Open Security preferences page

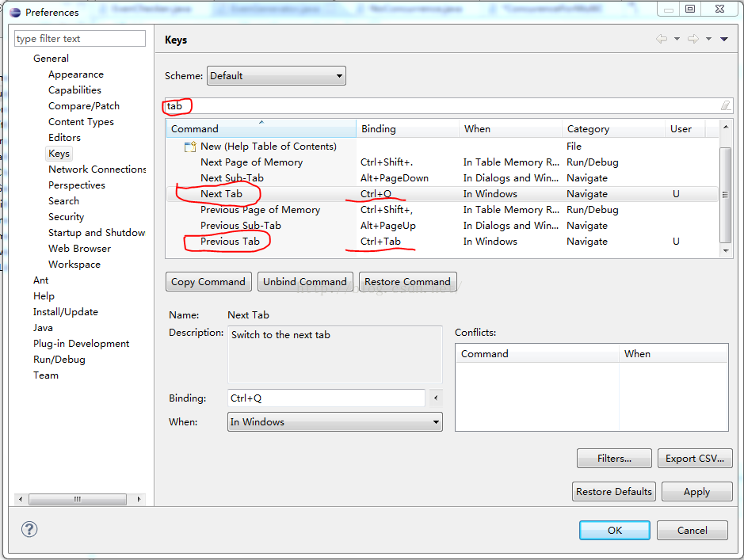tap(66, 217)
